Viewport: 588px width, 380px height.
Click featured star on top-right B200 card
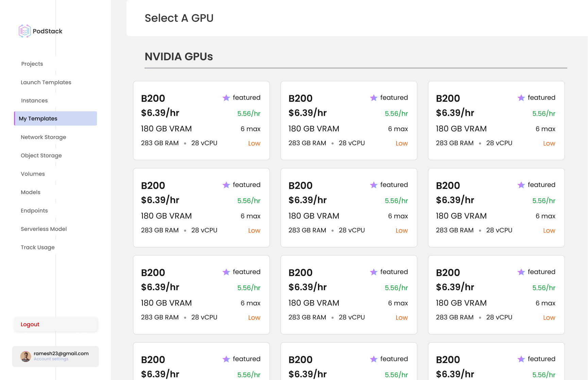(521, 98)
